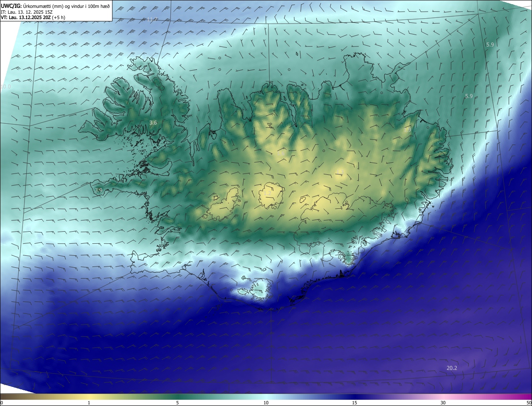Pick the dark navy color at the 15 mm mark

[355, 396]
